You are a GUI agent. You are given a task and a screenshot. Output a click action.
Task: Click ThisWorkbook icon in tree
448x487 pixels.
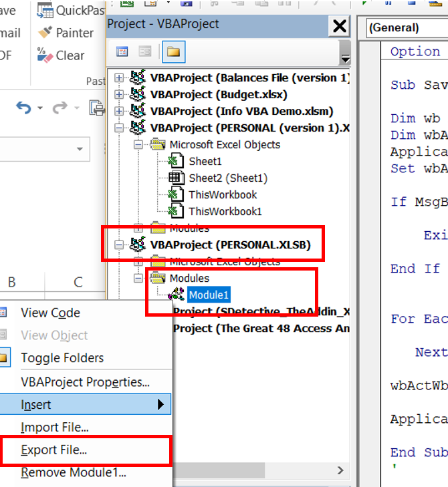click(176, 194)
